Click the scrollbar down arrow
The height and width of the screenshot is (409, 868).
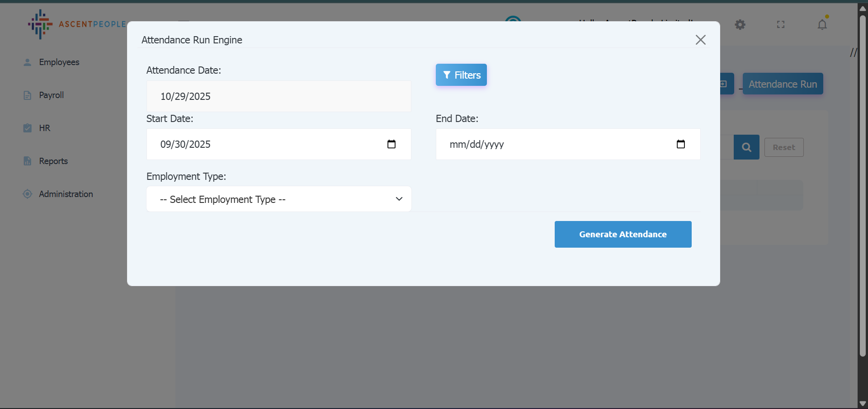[x=863, y=404]
